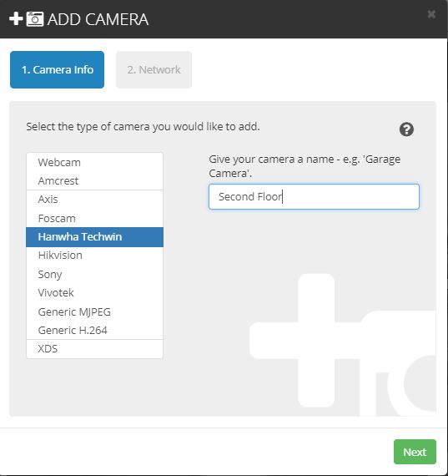Focus the camera name input field
Viewport: 448px width, 476px height.
[314, 197]
